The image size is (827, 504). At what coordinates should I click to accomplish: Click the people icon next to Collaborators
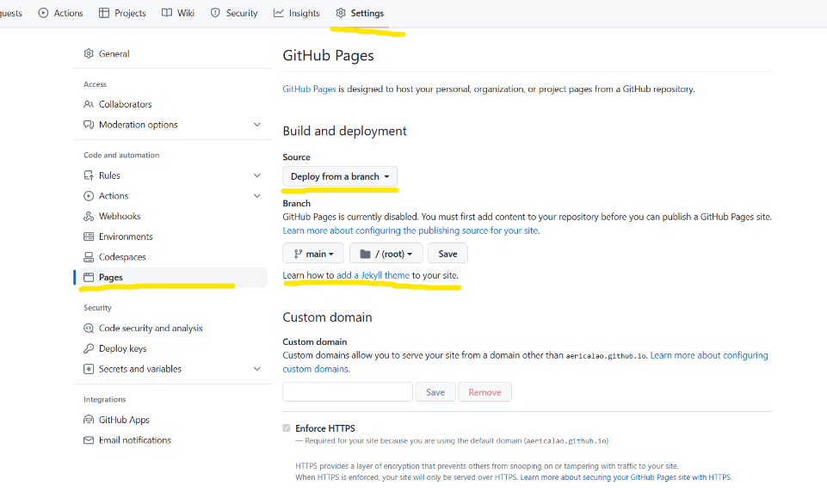[89, 104]
